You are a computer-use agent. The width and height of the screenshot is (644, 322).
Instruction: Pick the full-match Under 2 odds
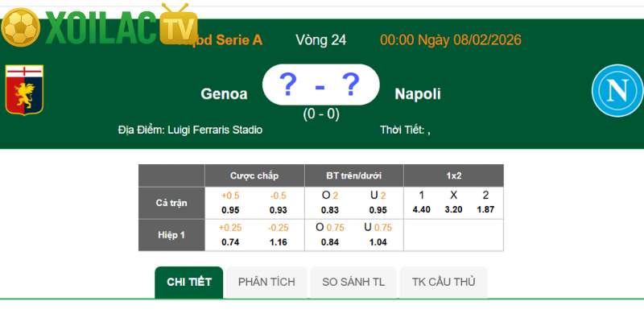pos(378,203)
